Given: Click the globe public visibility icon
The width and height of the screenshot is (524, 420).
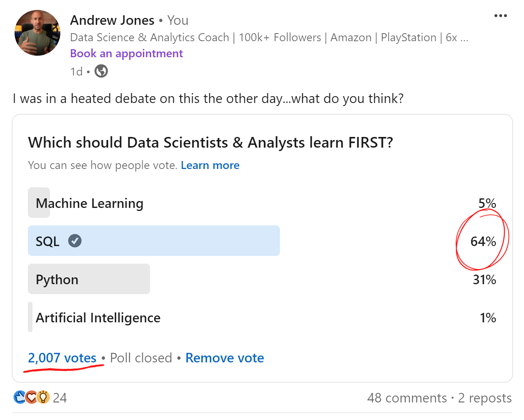Looking at the screenshot, I should click(x=101, y=71).
